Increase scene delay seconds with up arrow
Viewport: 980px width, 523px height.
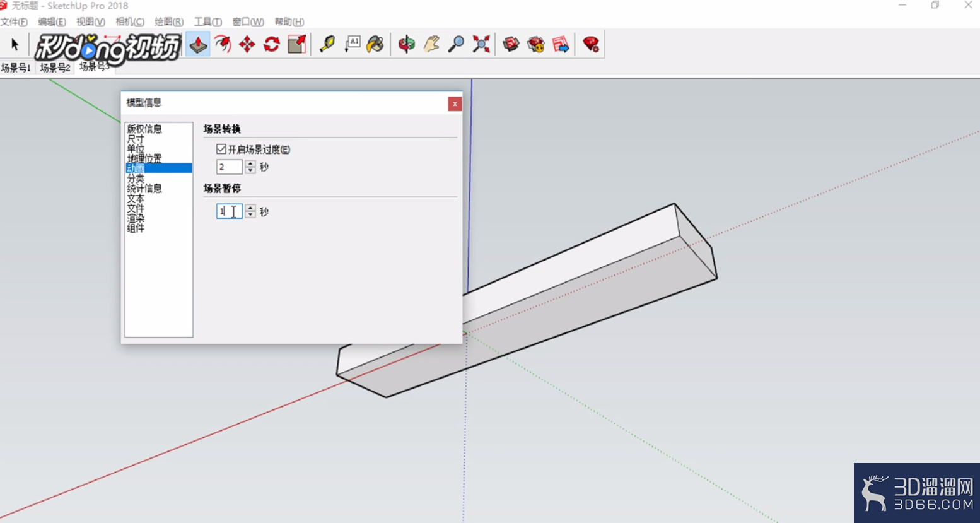(250, 208)
